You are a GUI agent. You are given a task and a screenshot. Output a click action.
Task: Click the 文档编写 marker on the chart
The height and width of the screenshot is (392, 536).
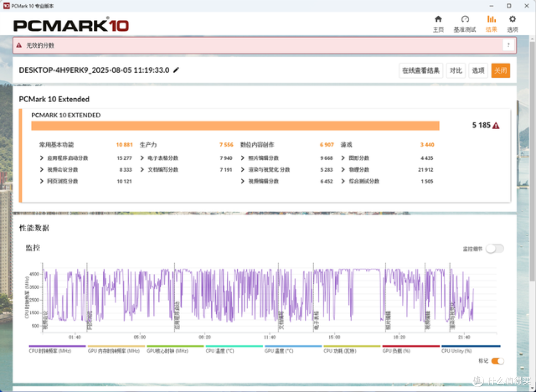click(x=281, y=320)
